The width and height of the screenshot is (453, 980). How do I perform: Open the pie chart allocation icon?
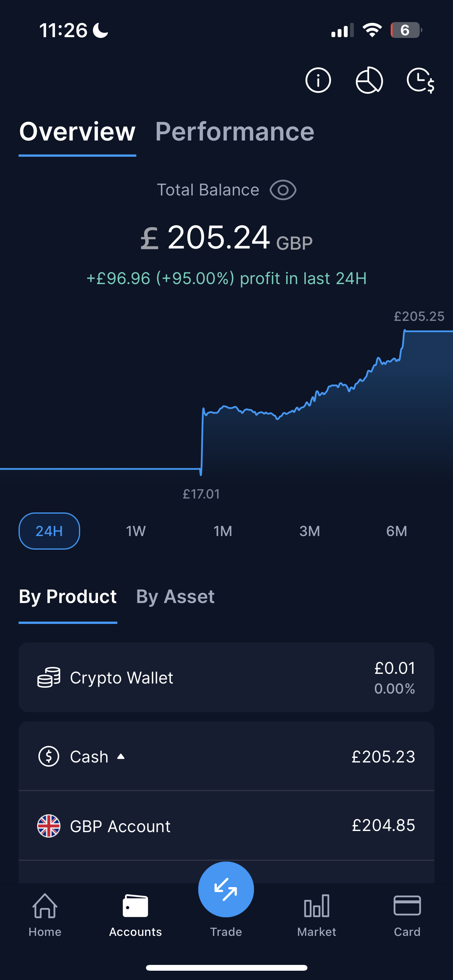369,81
